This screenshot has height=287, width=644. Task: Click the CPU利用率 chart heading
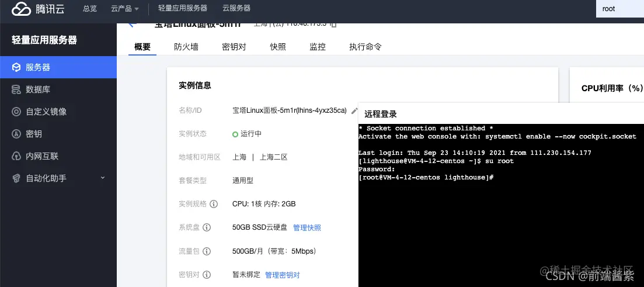pos(612,88)
